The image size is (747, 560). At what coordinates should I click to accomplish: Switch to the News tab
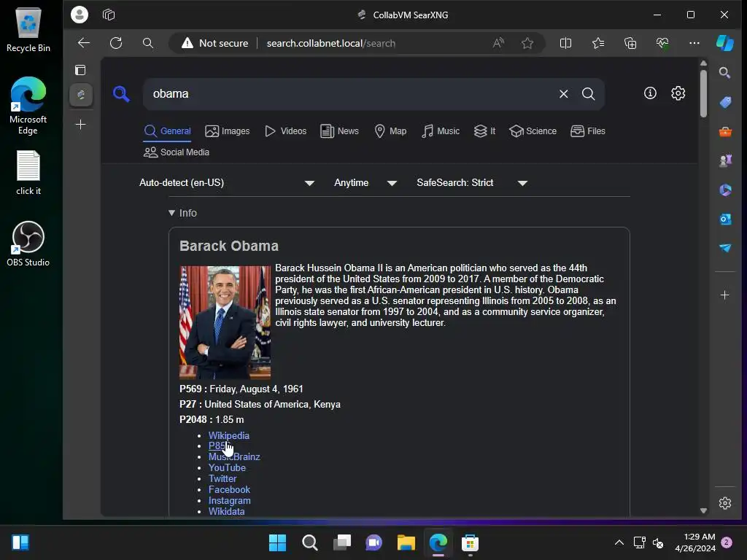point(339,131)
